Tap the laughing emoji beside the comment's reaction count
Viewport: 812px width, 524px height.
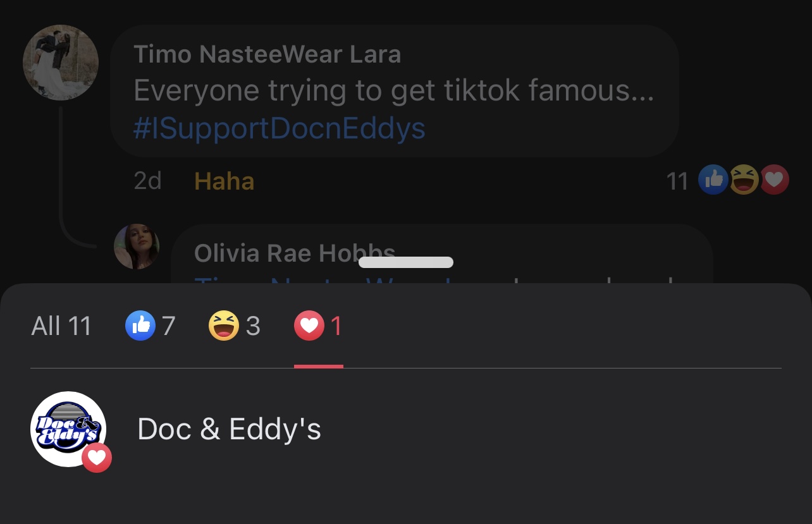pyautogui.click(x=744, y=180)
